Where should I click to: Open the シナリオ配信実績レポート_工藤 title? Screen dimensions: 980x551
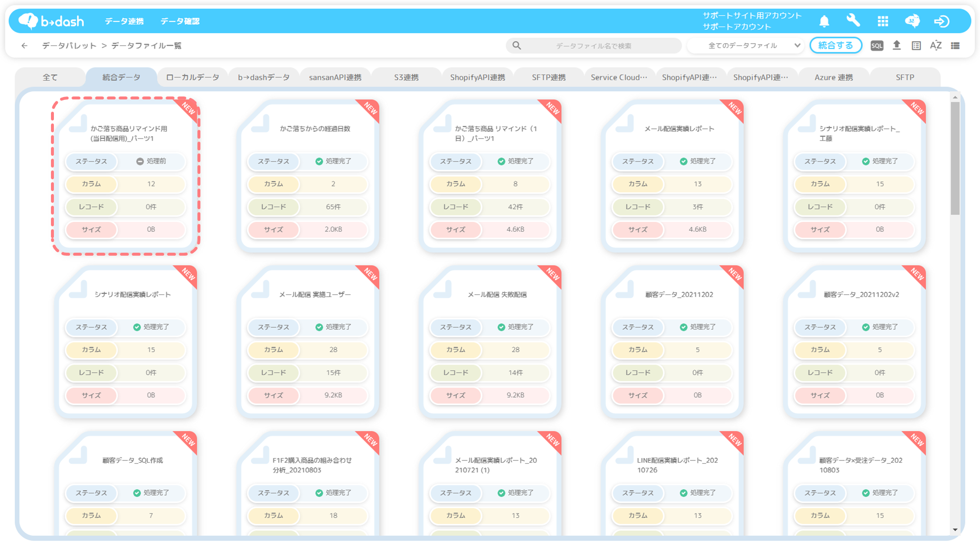(x=859, y=133)
